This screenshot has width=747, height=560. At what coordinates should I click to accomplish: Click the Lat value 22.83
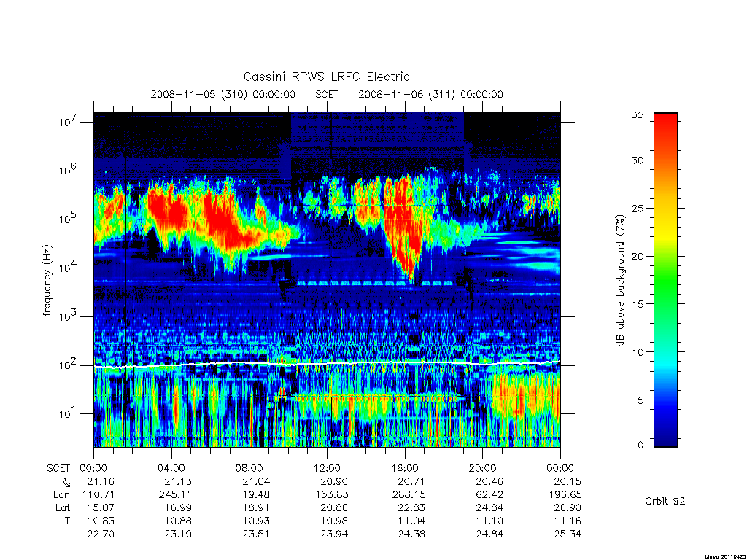(411, 507)
